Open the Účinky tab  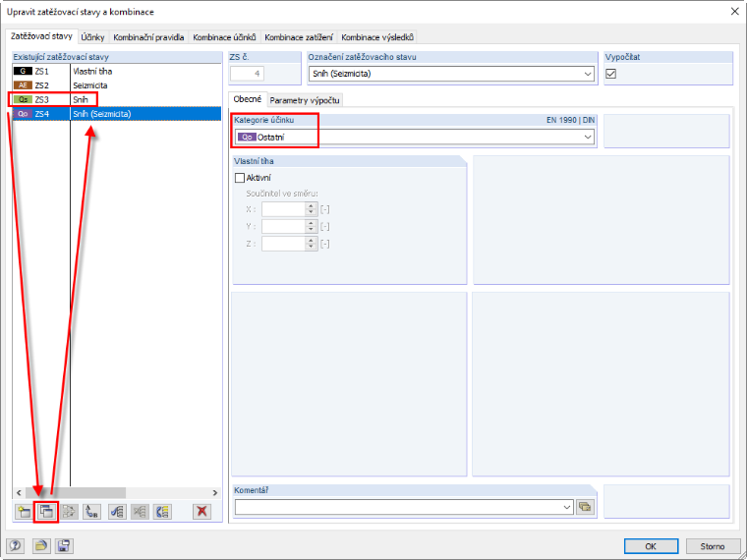[x=92, y=37]
